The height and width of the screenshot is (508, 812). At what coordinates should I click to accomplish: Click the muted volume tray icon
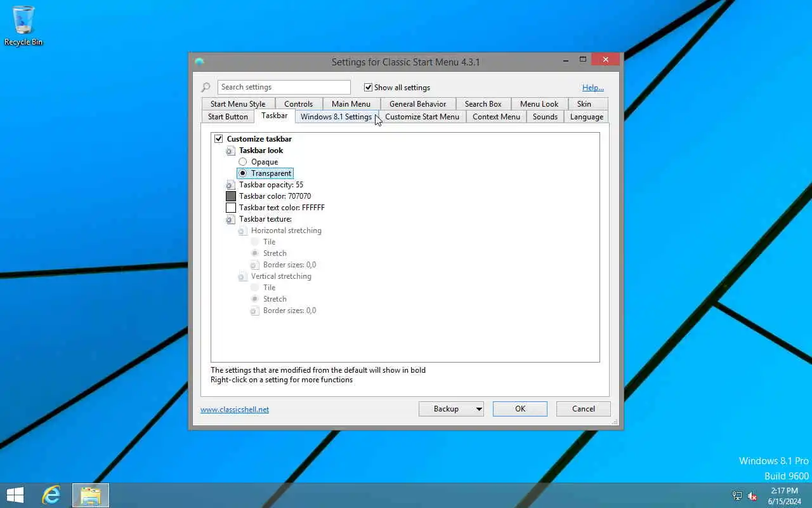[x=752, y=496]
